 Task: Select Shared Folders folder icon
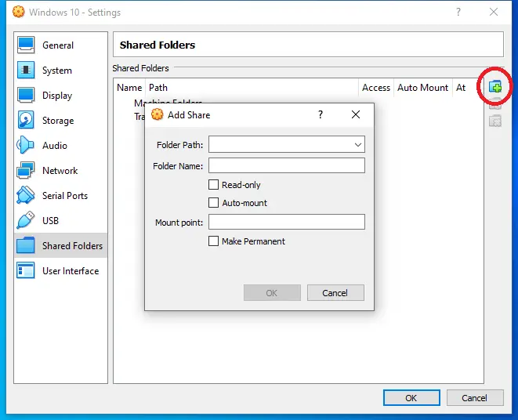click(25, 245)
